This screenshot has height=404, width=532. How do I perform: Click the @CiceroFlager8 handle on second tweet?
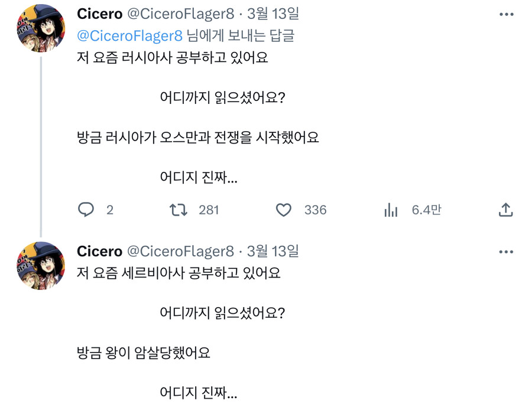pos(180,252)
